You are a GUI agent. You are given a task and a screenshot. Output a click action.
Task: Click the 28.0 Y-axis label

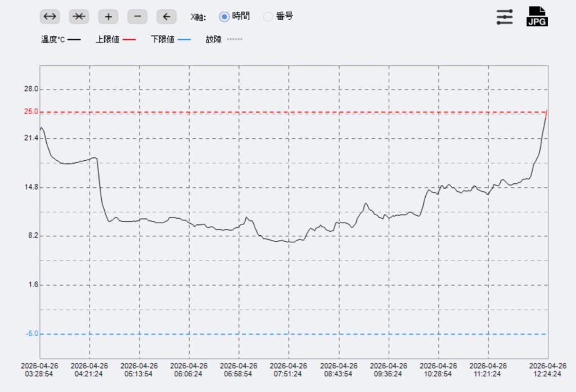(x=31, y=89)
